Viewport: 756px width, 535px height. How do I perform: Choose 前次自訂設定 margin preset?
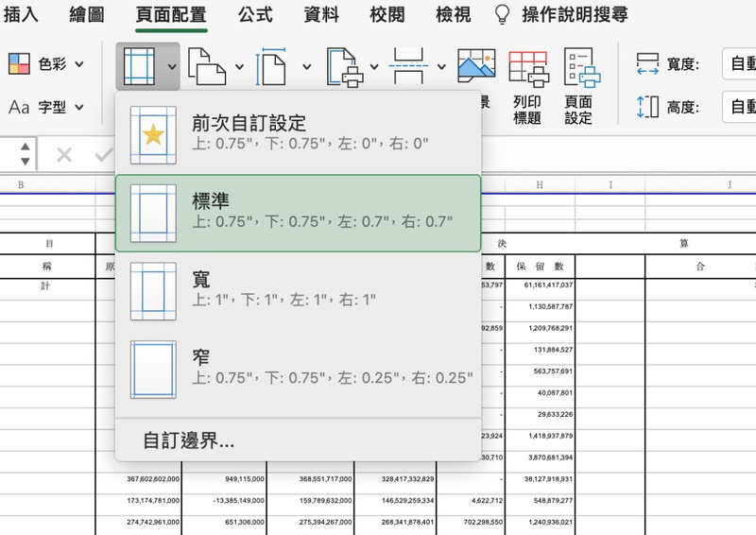(x=298, y=134)
